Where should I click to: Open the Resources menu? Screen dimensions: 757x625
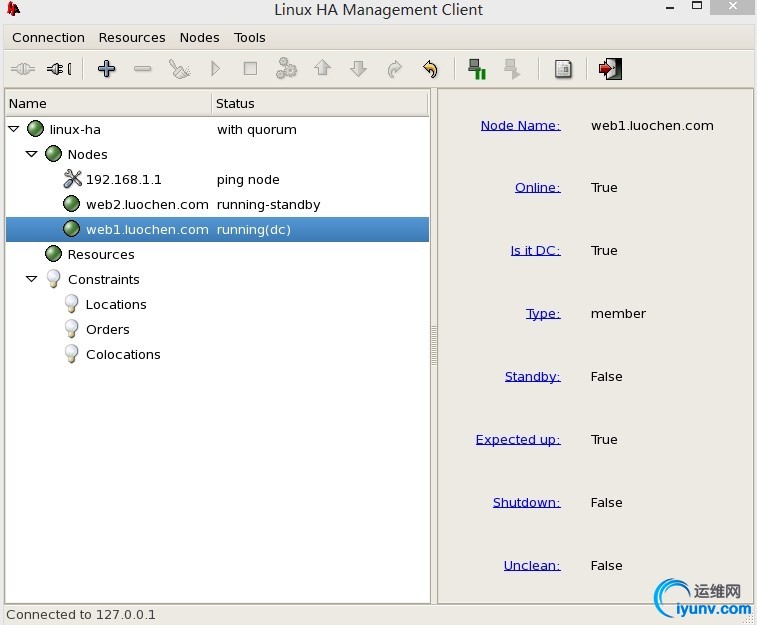click(132, 38)
